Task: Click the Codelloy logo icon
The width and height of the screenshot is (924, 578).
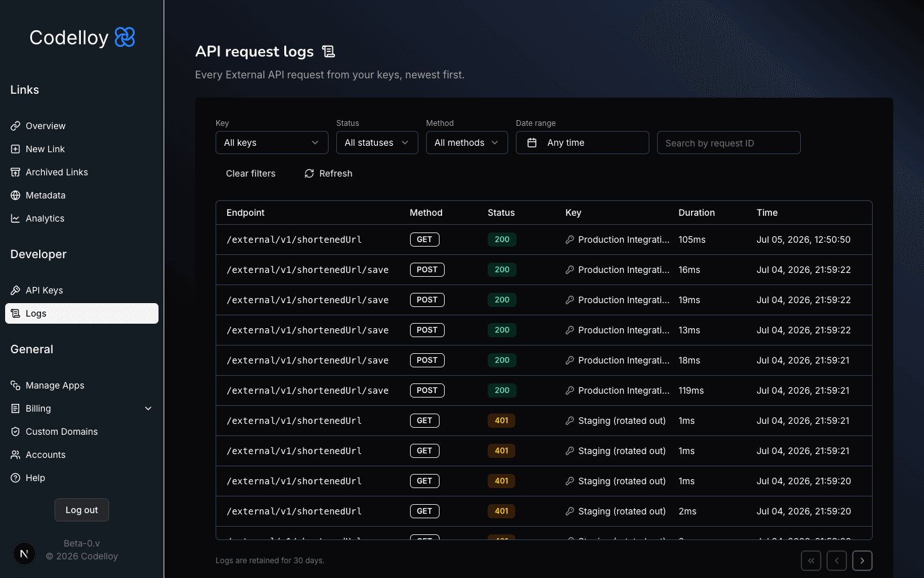Action: (124, 37)
